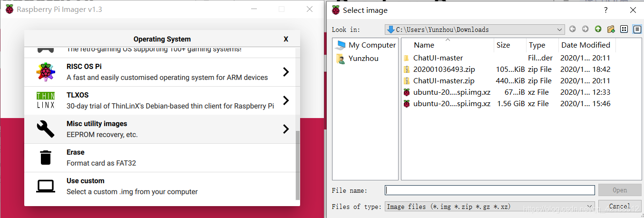
Task: Click the Cancel button in Select image
Action: (620, 207)
